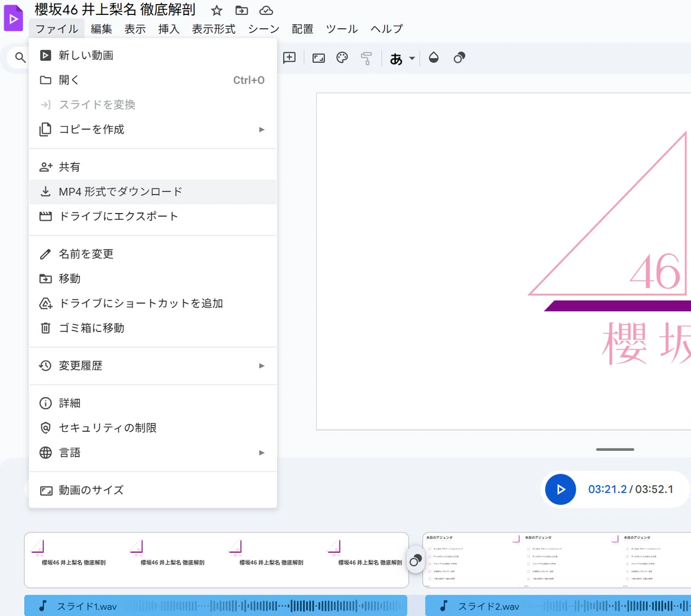Viewport: 691px width, 616px height.
Task: Click the search magnifier icon
Action: 20,58
